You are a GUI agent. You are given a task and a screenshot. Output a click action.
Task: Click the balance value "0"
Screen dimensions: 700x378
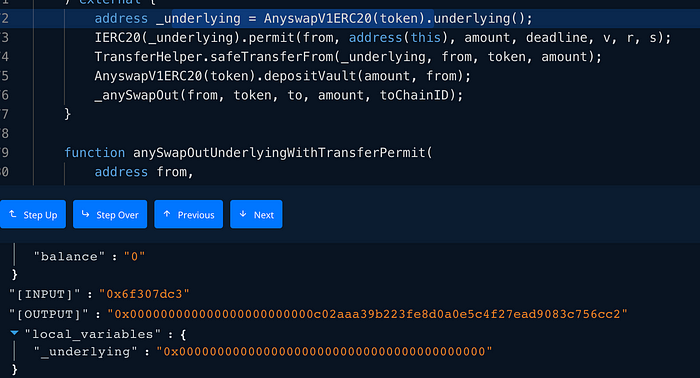134,257
